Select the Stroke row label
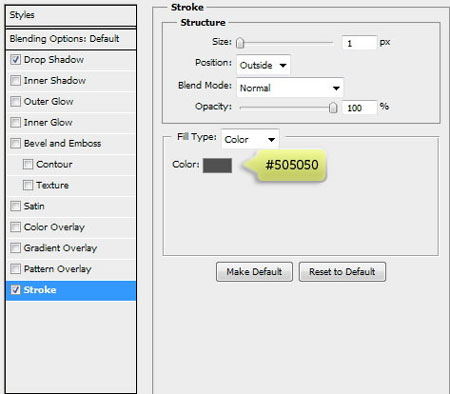Image resolution: width=450 pixels, height=394 pixels. [x=40, y=290]
